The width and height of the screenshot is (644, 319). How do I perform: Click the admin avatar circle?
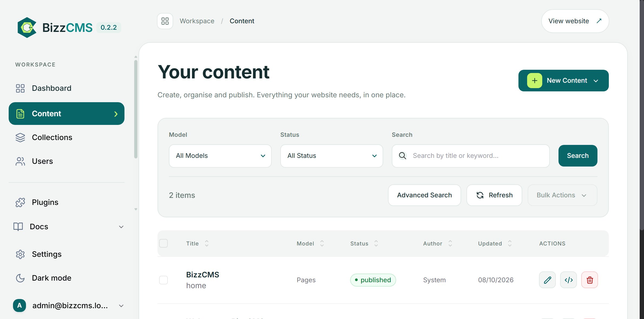point(19,305)
